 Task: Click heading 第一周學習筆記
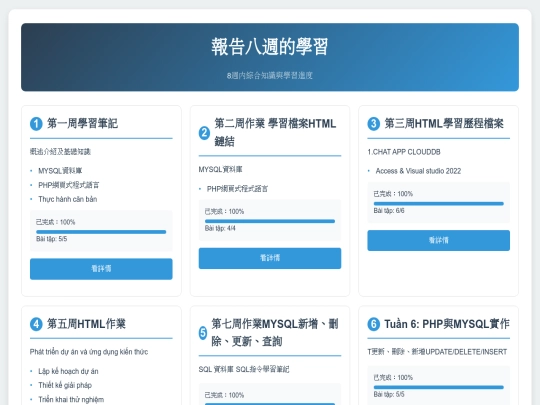pos(82,123)
